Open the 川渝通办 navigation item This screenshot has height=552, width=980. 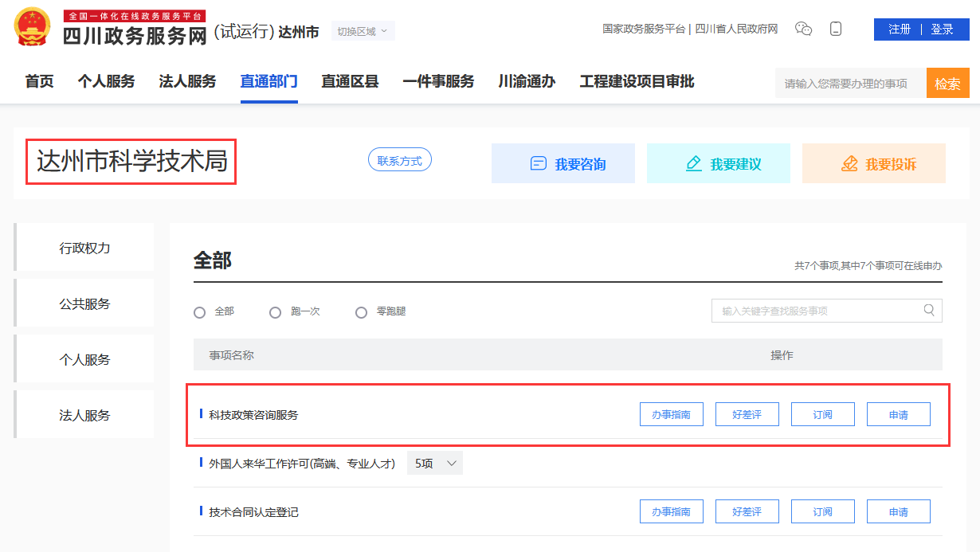527,81
